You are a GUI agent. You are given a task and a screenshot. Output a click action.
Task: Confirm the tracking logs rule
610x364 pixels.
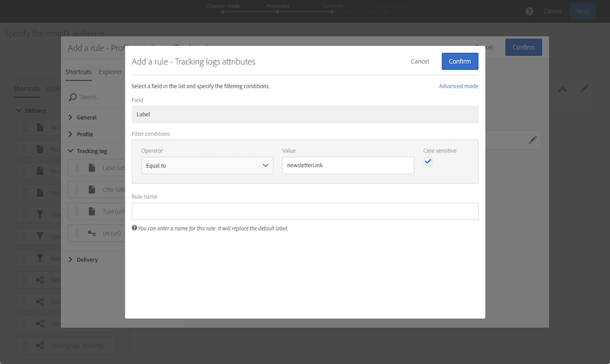click(x=459, y=62)
